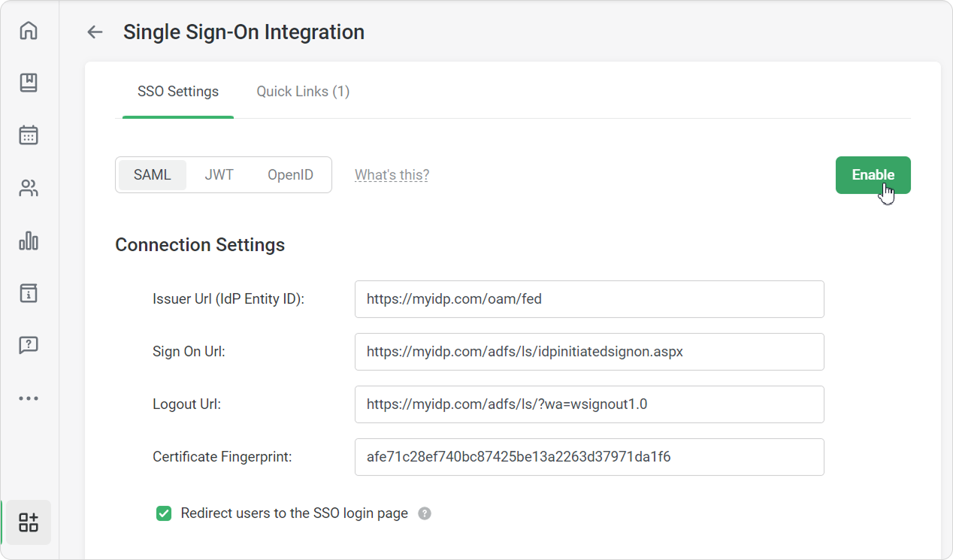This screenshot has width=953, height=560.
Task: Click the Certificate Fingerprint input field
Action: click(589, 457)
